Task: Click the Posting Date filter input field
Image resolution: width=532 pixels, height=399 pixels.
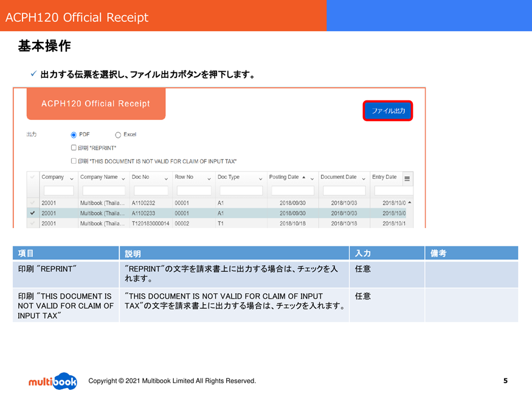Action: point(293,190)
